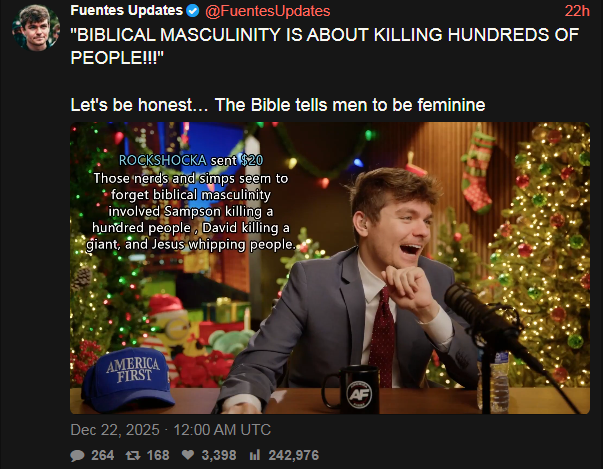Image resolution: width=603 pixels, height=469 pixels.
Task: Click the 22h relative timestamp
Action: (x=577, y=11)
